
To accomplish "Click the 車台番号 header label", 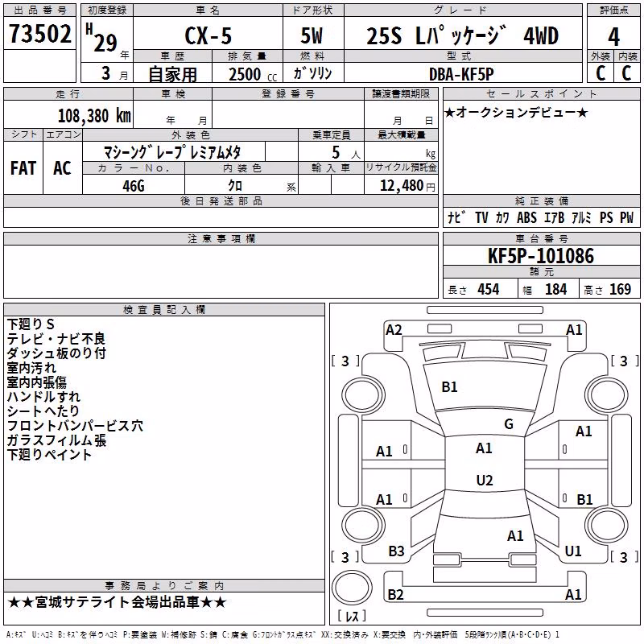I will [x=541, y=238].
